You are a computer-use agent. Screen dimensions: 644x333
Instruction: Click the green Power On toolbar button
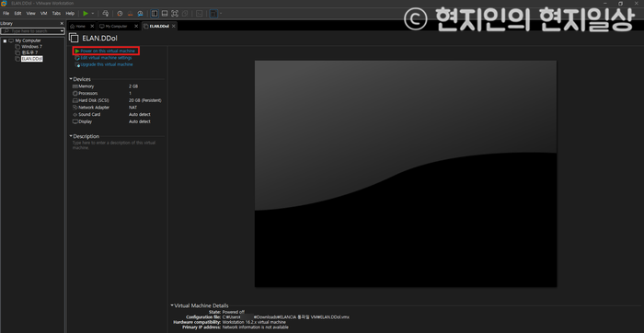(x=86, y=14)
